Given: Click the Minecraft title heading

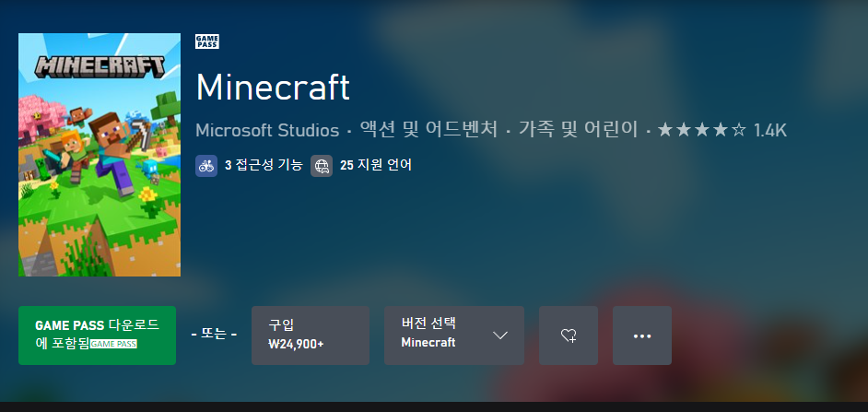Looking at the screenshot, I should [x=273, y=87].
